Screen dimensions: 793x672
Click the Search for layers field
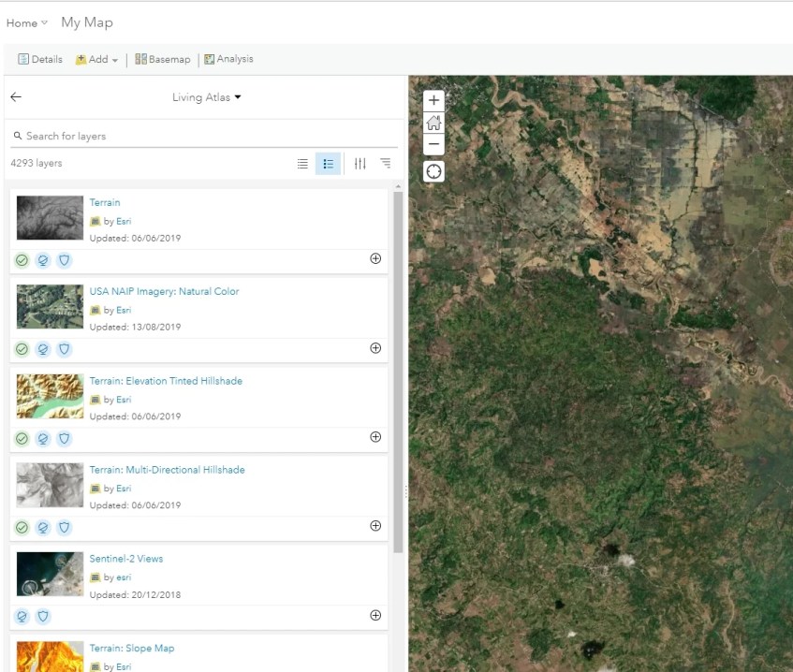[204, 136]
